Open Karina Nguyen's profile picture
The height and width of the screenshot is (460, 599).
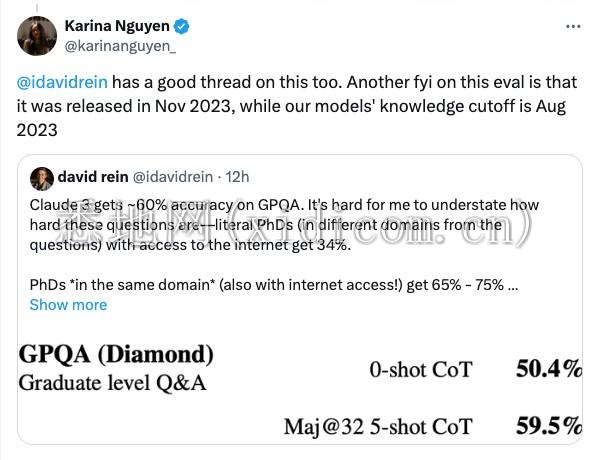(x=37, y=36)
